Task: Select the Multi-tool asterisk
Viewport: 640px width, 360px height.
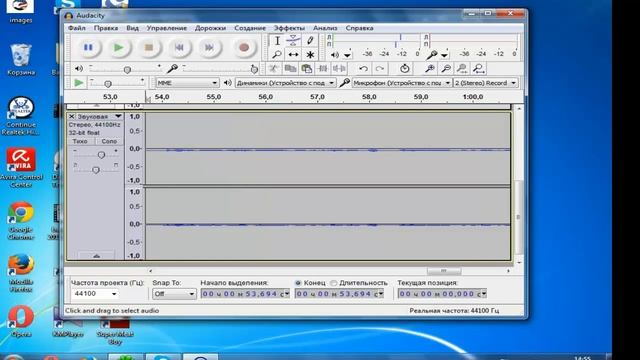Action: coord(310,54)
